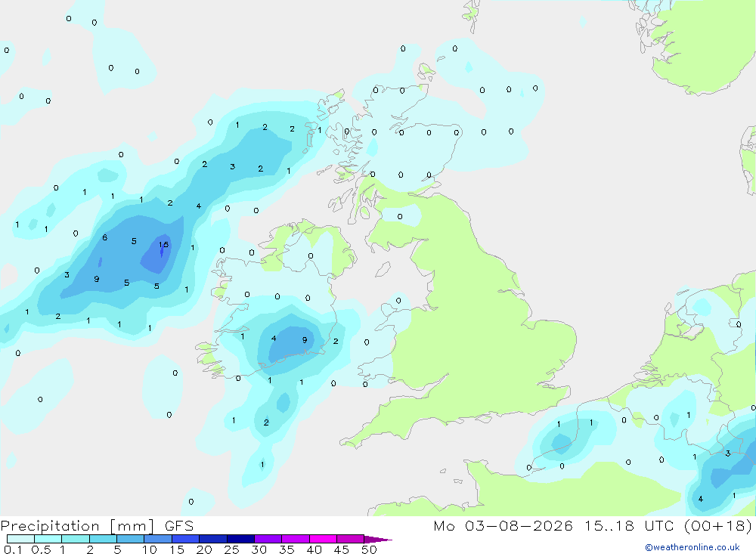Click the above-50 arrow tip of the legend
This screenshot has width=756, height=554.
coord(377,539)
